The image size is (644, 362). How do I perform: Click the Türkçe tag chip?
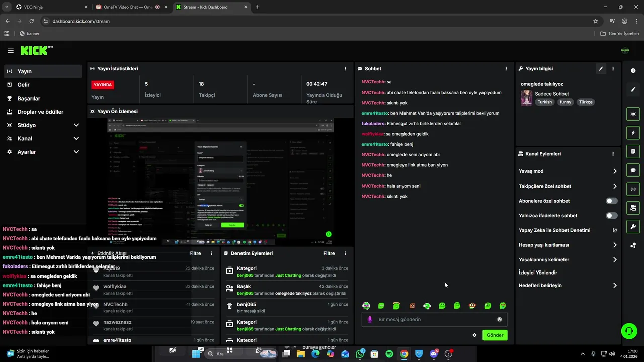(x=586, y=102)
